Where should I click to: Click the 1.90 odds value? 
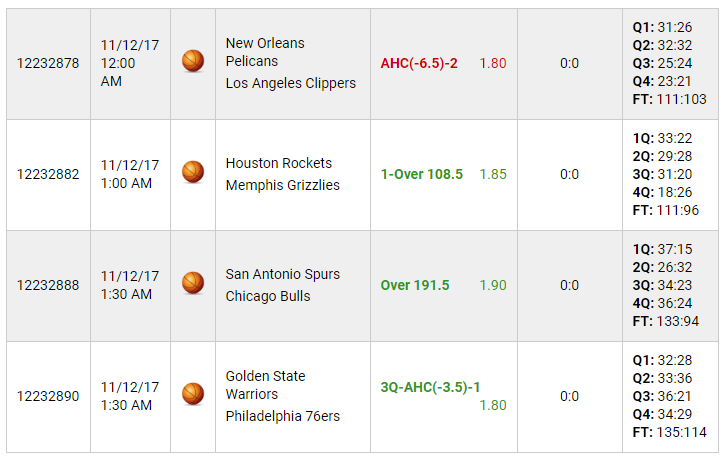[x=493, y=285]
